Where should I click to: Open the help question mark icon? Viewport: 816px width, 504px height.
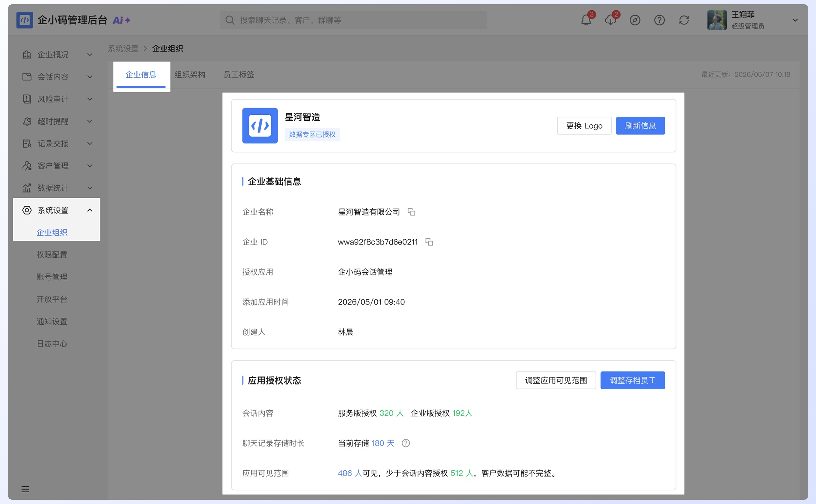pyautogui.click(x=659, y=20)
